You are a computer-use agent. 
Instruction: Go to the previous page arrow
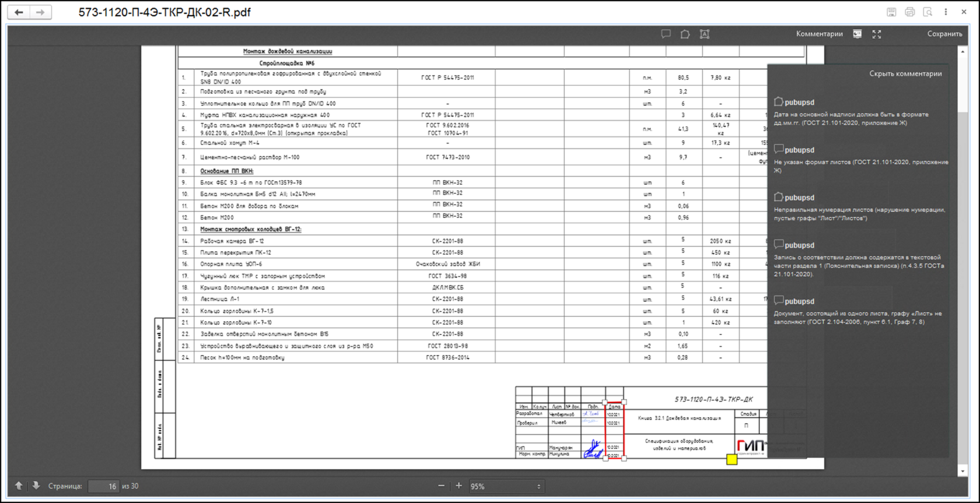click(x=19, y=486)
